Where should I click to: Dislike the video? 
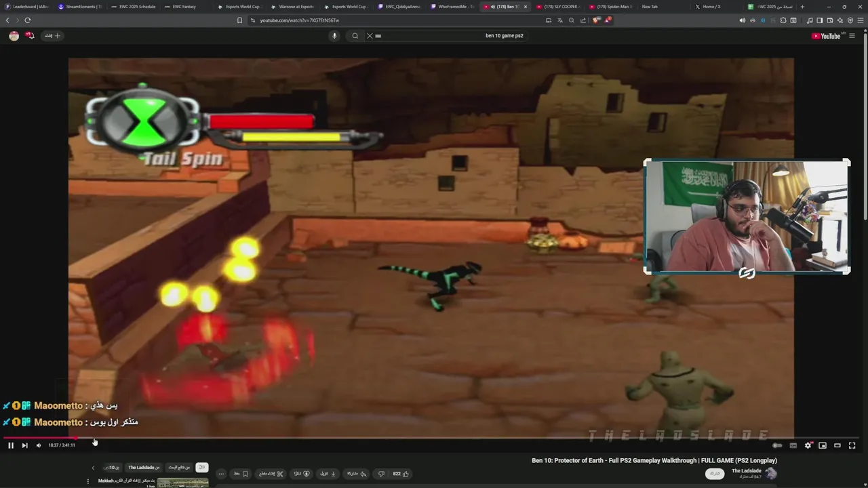coord(381,474)
